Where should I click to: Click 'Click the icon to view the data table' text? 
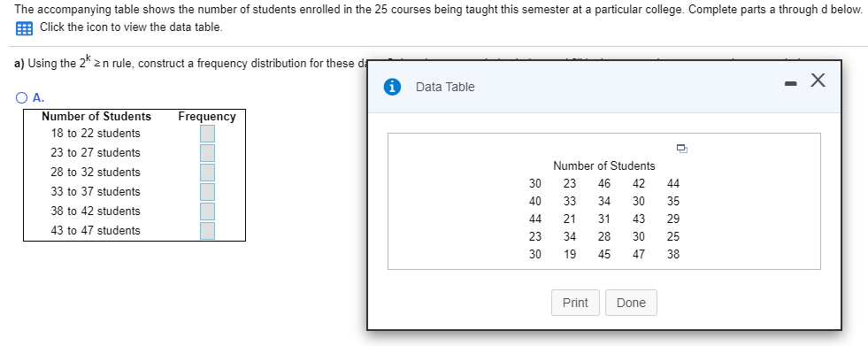point(131,27)
